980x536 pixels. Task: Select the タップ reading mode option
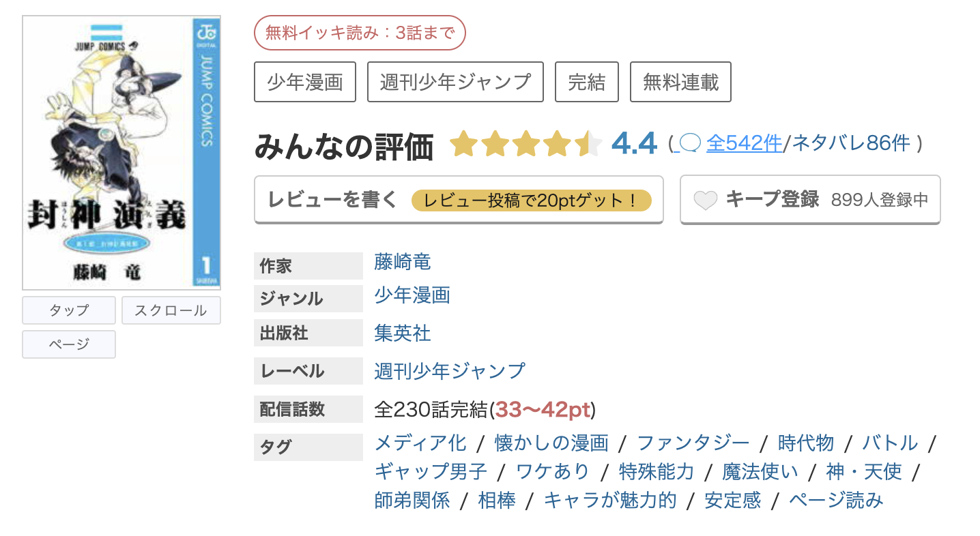click(68, 310)
